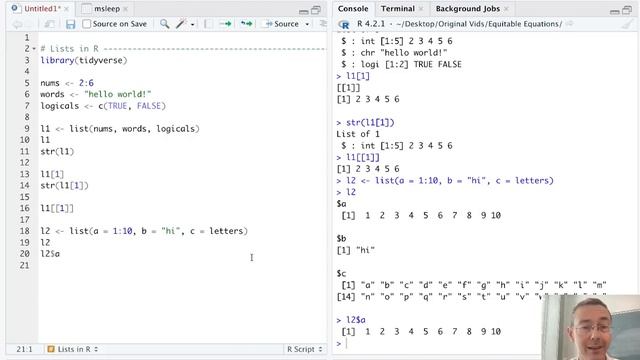Click the str(l1) line in editor
The image size is (640, 360).
pos(57,152)
